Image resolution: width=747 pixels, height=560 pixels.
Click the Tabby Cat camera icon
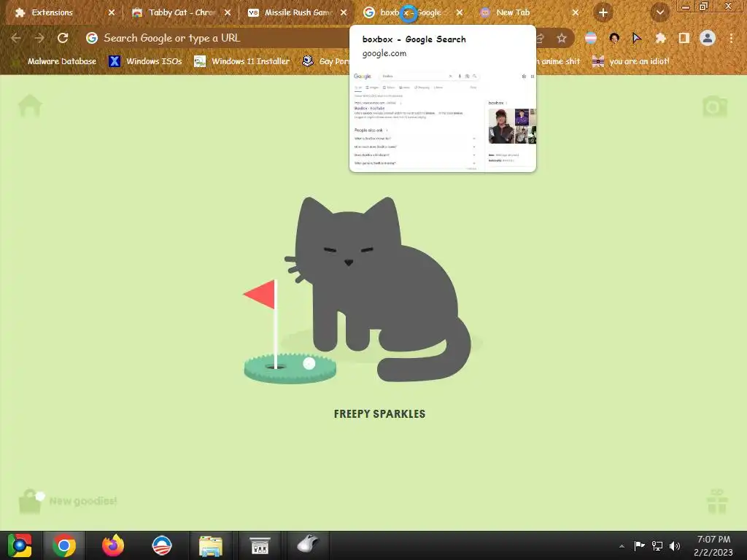tap(715, 106)
